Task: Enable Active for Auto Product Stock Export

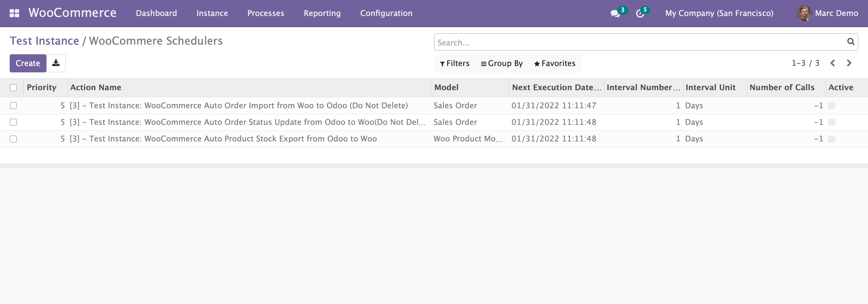Action: point(831,138)
